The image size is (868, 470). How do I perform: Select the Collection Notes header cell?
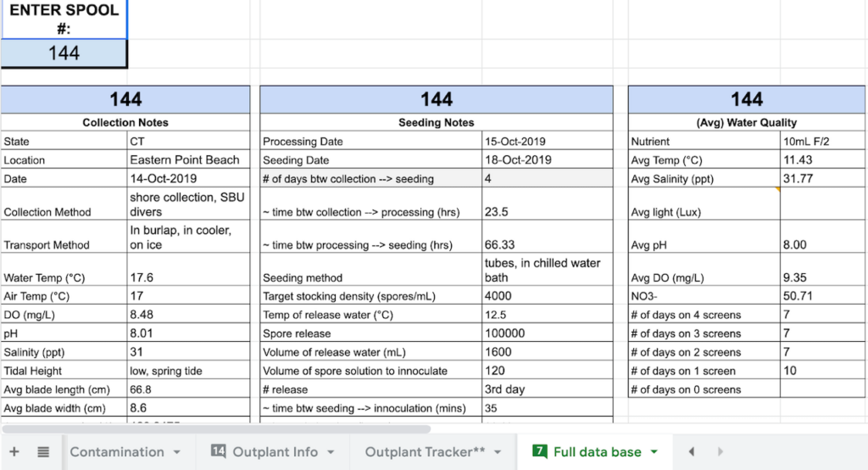point(125,122)
